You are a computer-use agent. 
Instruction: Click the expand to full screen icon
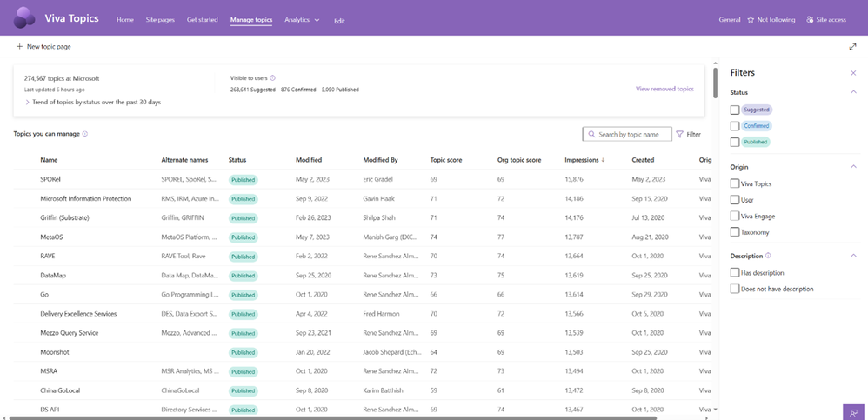click(852, 47)
